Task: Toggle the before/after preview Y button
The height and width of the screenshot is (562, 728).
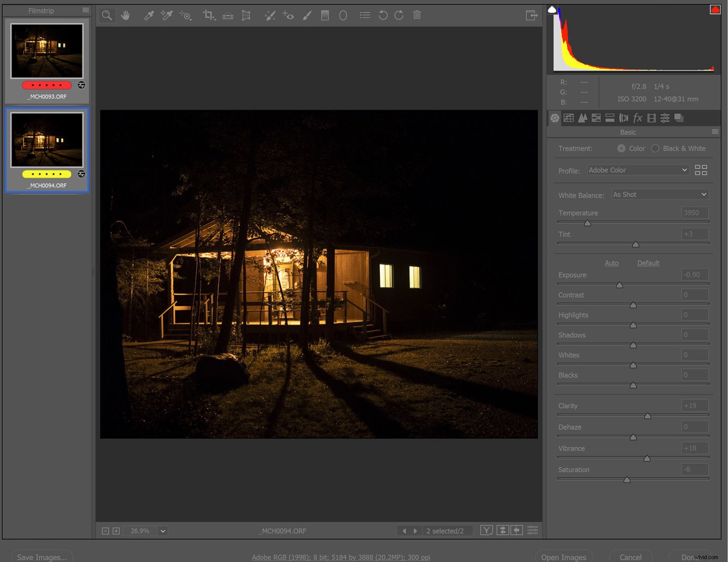Action: [486, 530]
